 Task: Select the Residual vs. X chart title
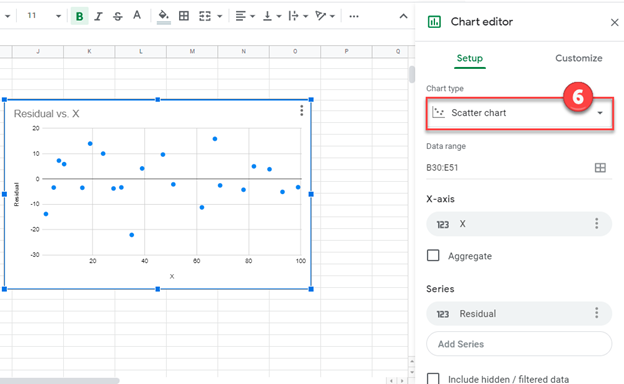[47, 114]
